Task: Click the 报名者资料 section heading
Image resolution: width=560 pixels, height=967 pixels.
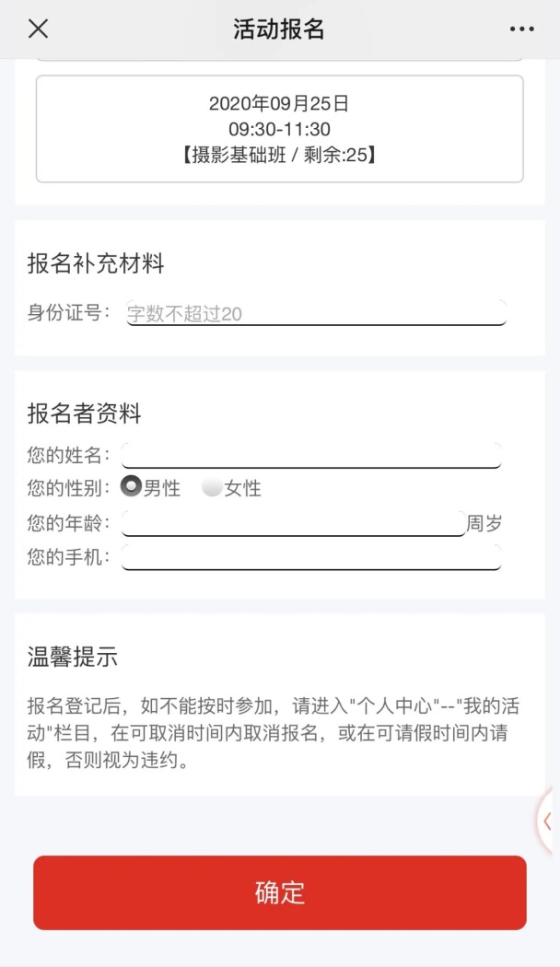Action: 85,414
